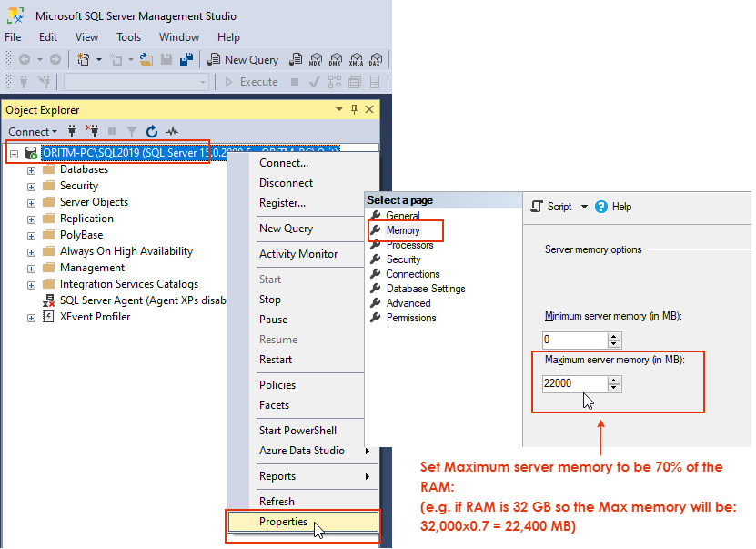Expand the Databases tree node
The height and width of the screenshot is (549, 756).
tap(31, 170)
